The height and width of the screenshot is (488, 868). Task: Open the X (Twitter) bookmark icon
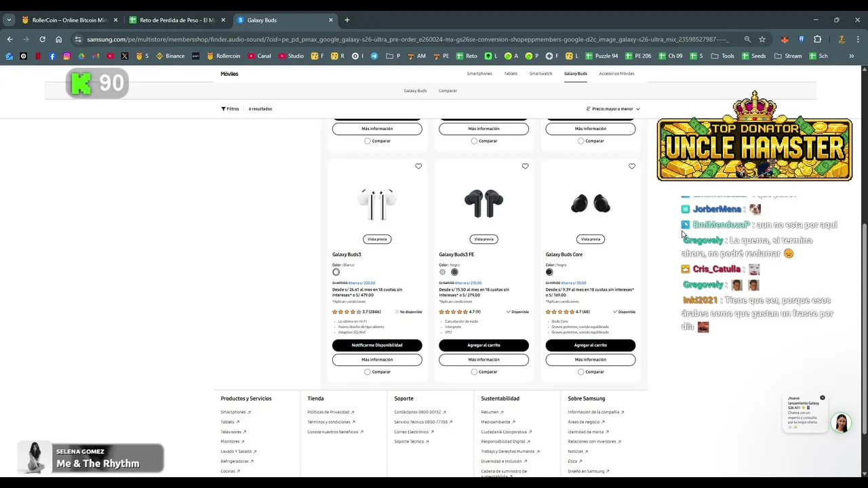pos(124,56)
